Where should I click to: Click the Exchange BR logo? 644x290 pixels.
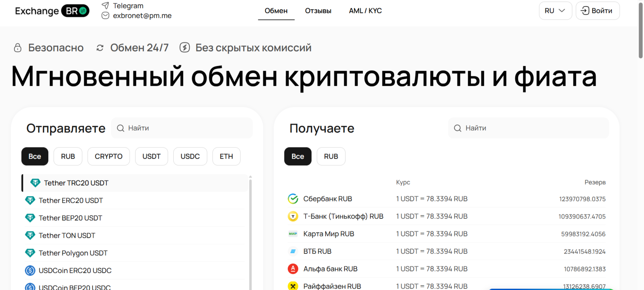pyautogui.click(x=52, y=11)
